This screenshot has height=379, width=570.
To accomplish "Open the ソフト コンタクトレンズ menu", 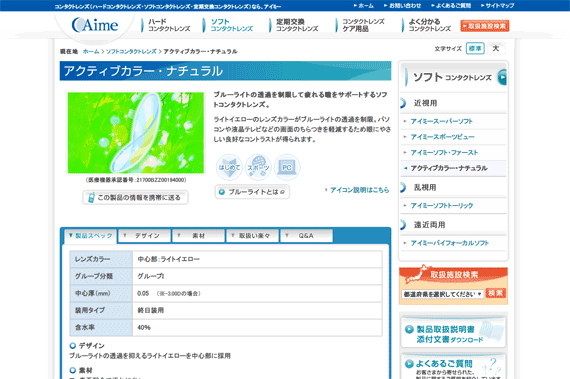I will (x=228, y=25).
